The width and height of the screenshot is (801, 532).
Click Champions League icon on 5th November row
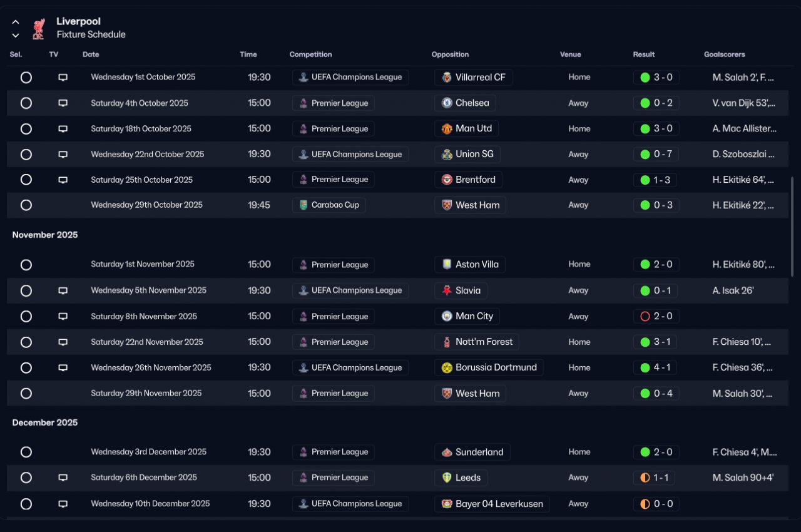tap(304, 290)
